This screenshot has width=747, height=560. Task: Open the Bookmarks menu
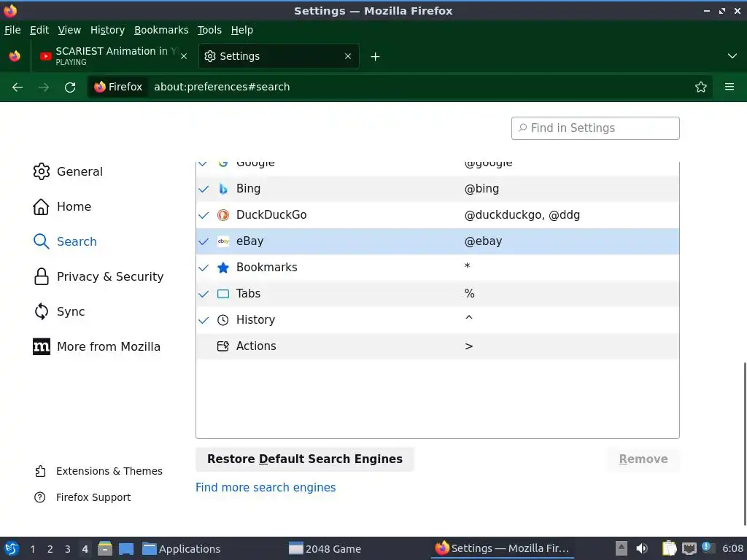tap(161, 30)
